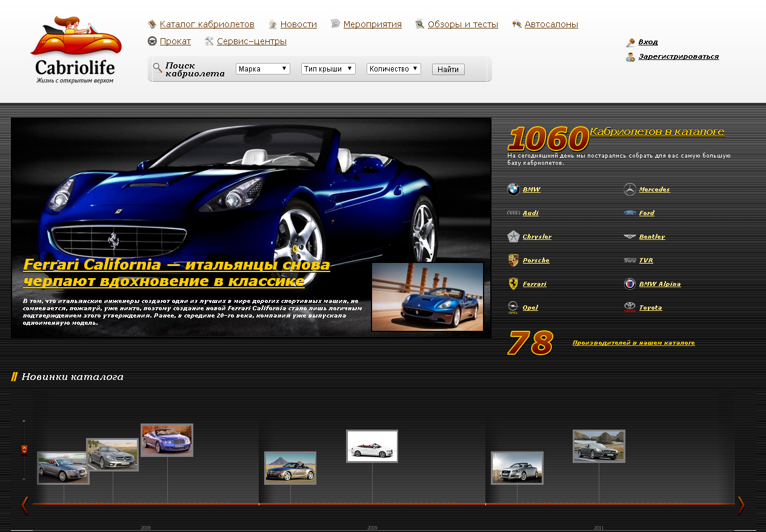Click the Opel logo icon
The height and width of the screenshot is (532, 766).
513,308
